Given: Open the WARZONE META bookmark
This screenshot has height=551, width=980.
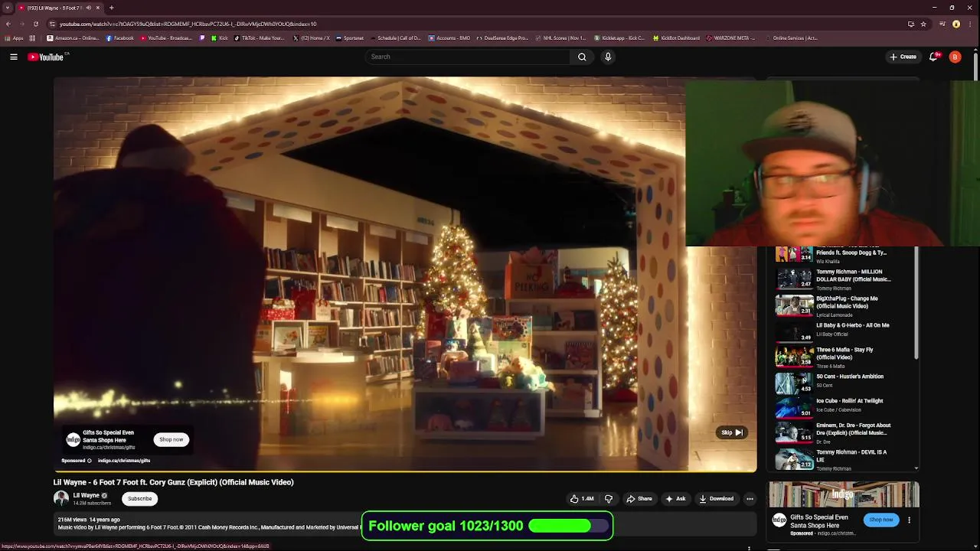Looking at the screenshot, I should click(x=731, y=37).
